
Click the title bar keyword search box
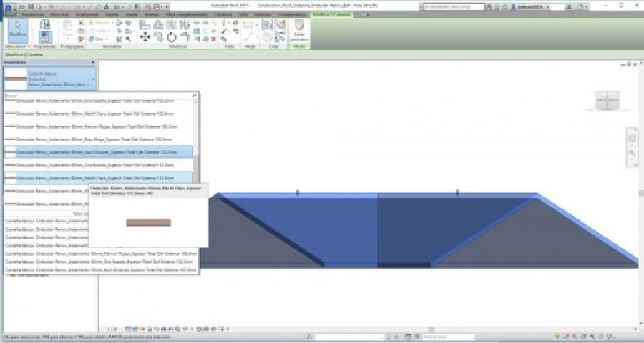tap(454, 7)
